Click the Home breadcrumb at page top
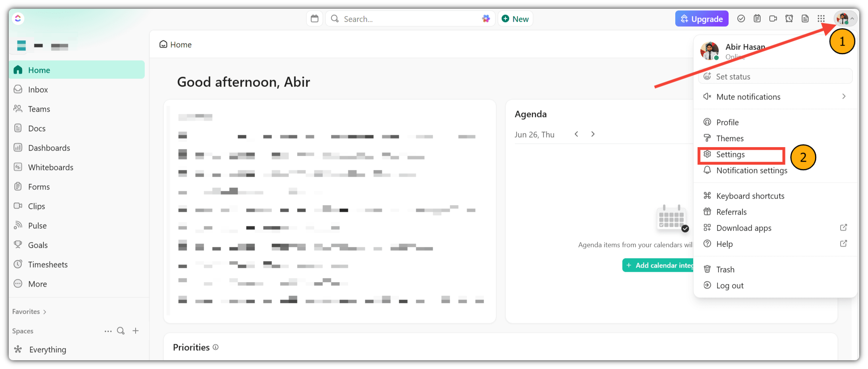This screenshot has height=369, width=868. 176,45
